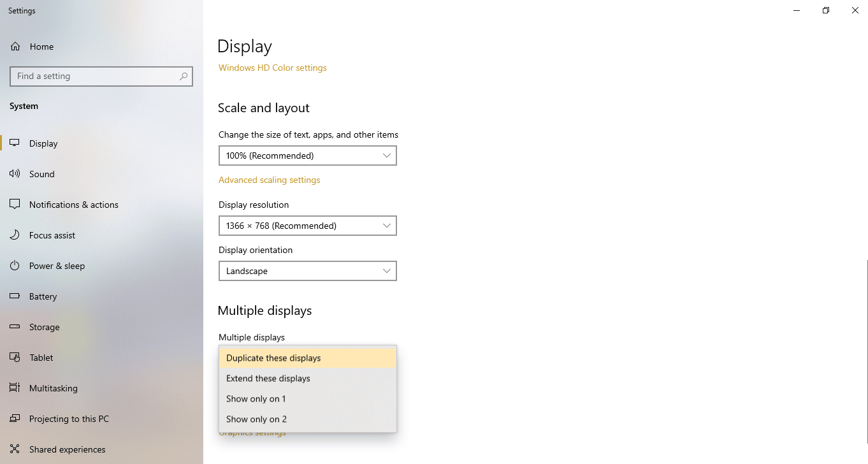Click the Power & sleep icon
This screenshot has height=464, width=868.
tap(15, 266)
